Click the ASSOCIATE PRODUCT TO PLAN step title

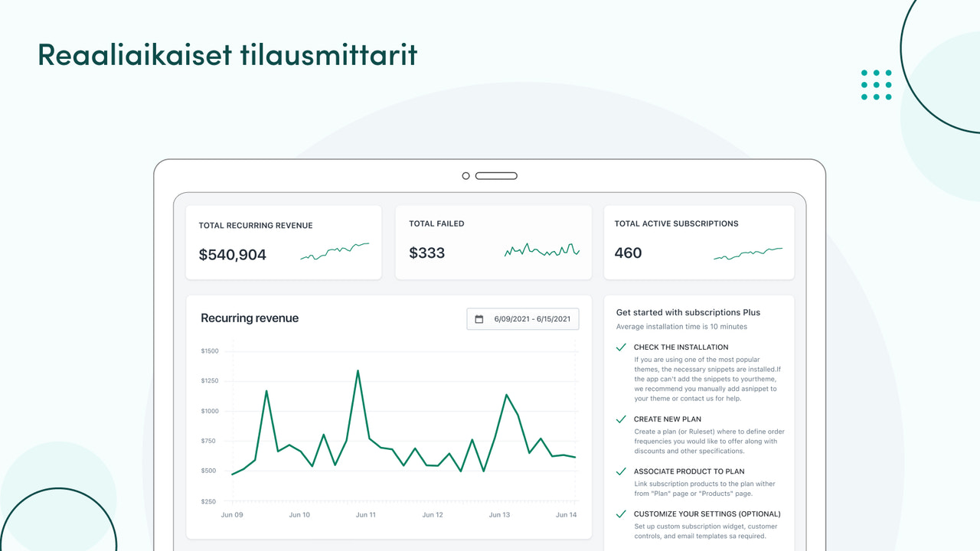click(689, 471)
